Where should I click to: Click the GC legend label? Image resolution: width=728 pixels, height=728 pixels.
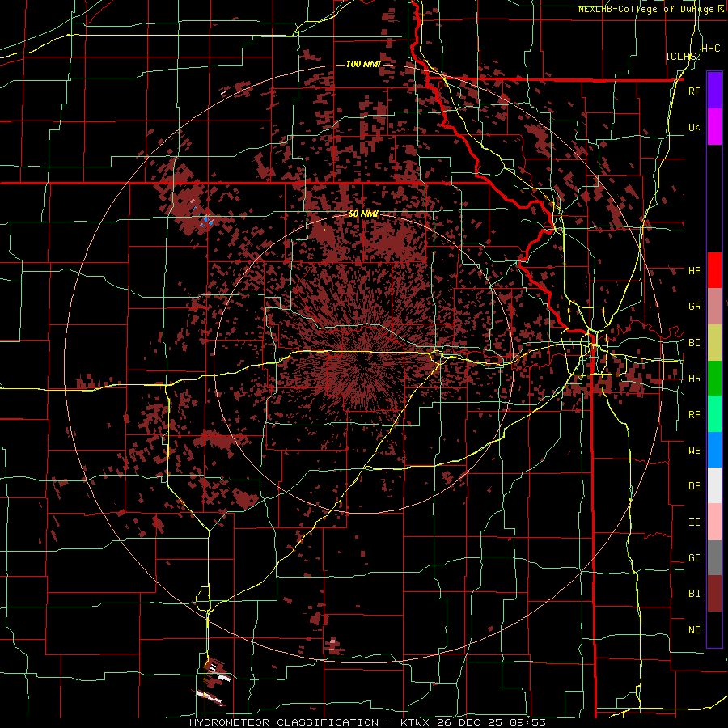(x=694, y=558)
